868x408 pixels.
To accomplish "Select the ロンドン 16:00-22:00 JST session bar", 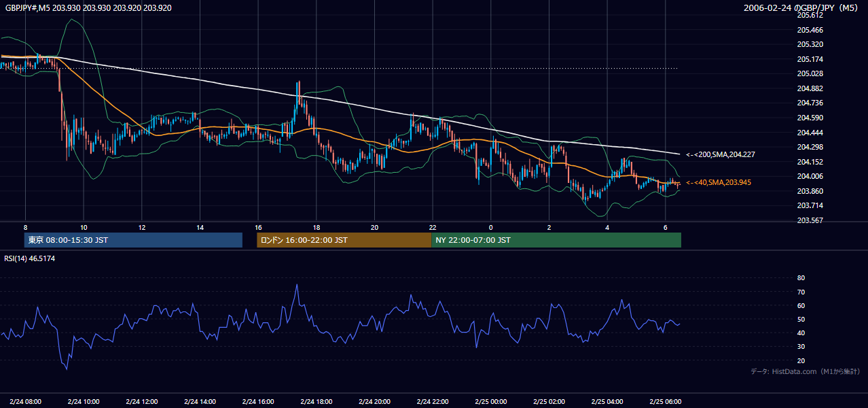I will click(344, 240).
